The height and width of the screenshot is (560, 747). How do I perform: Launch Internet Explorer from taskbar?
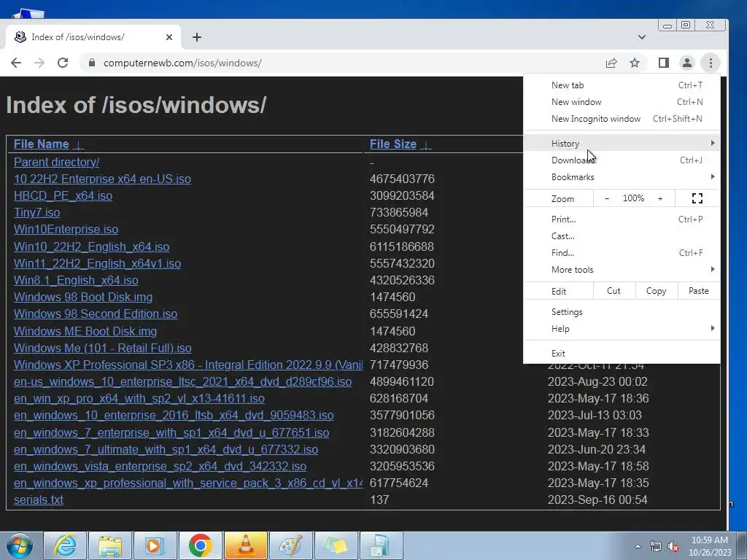point(65,545)
